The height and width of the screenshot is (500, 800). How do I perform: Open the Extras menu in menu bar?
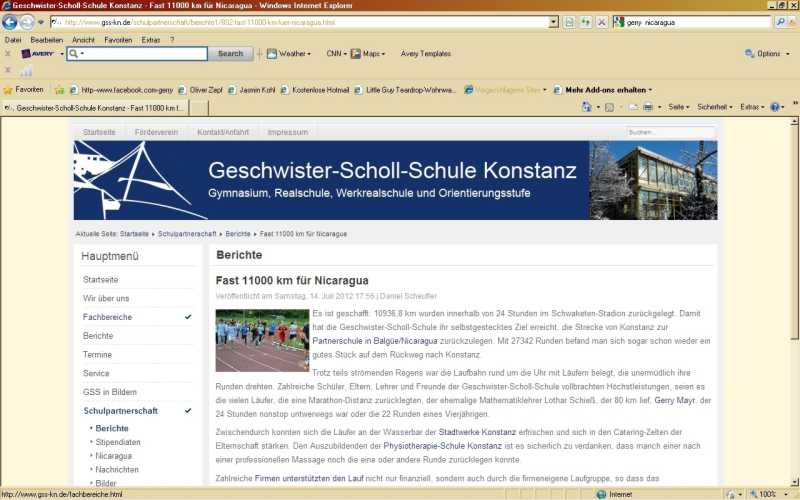pyautogui.click(x=151, y=40)
